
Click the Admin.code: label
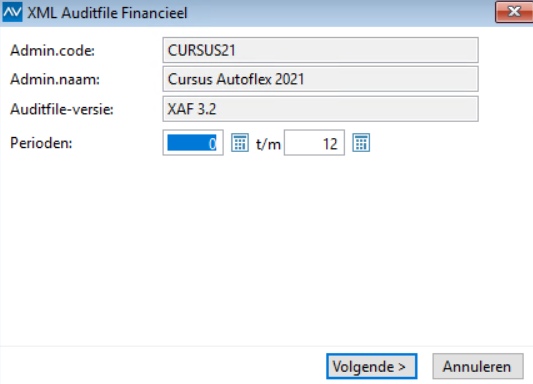tap(52, 51)
